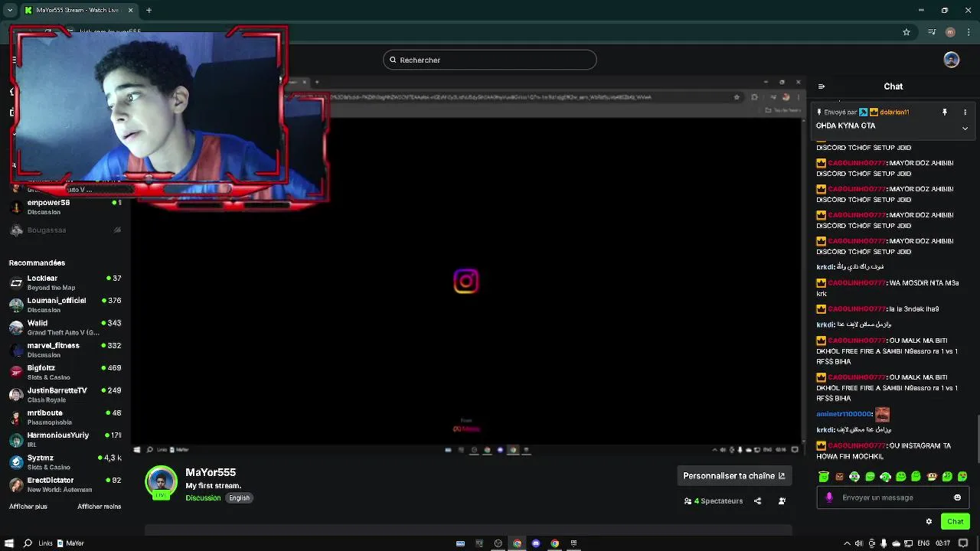Open Locklear recommended channel
Image resolution: width=980 pixels, height=551 pixels.
coord(65,282)
